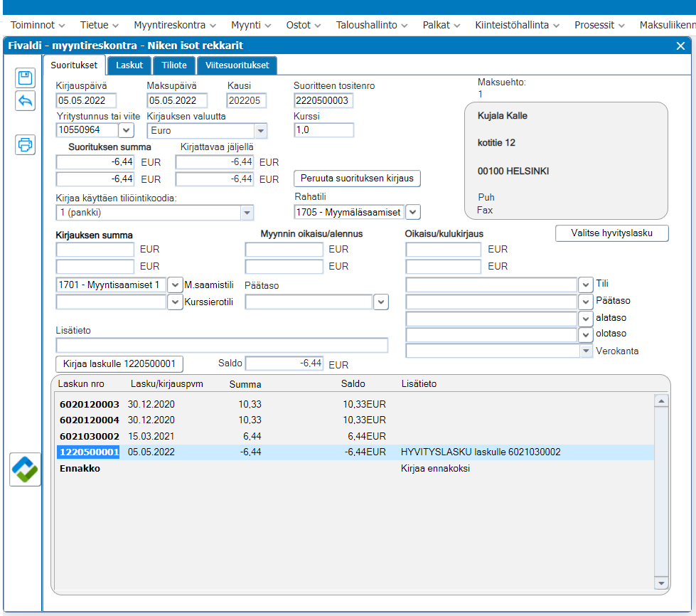696x616 pixels.
Task: Click the blue undo arrow icon
Action: [x=25, y=101]
